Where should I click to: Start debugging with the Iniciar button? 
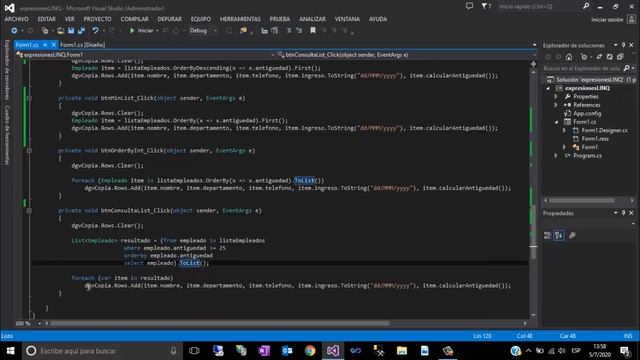141,31
